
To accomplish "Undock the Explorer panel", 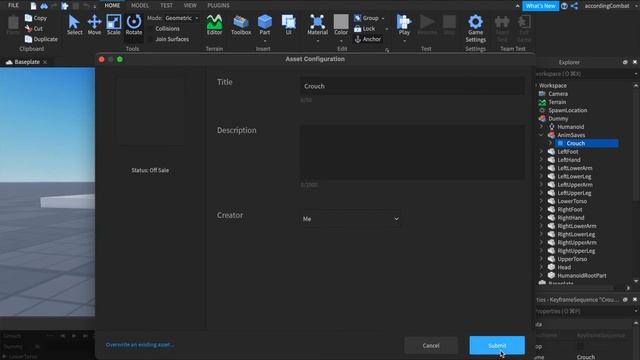I will tap(625, 62).
